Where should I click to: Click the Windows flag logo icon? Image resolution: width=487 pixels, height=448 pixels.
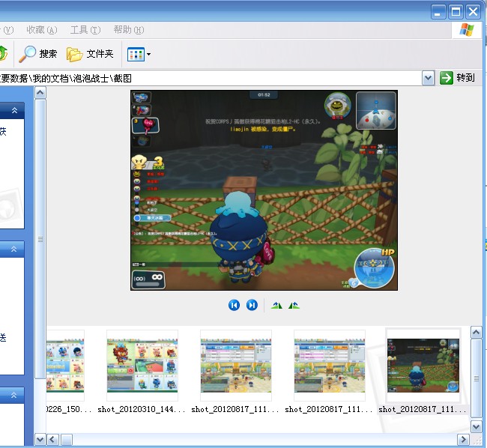click(x=467, y=30)
